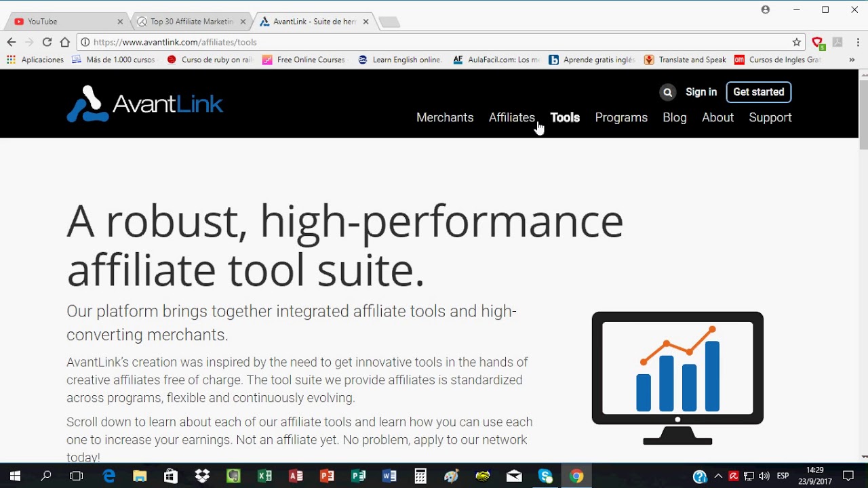Open the Programs menu item
This screenshot has height=488, width=868.
621,117
